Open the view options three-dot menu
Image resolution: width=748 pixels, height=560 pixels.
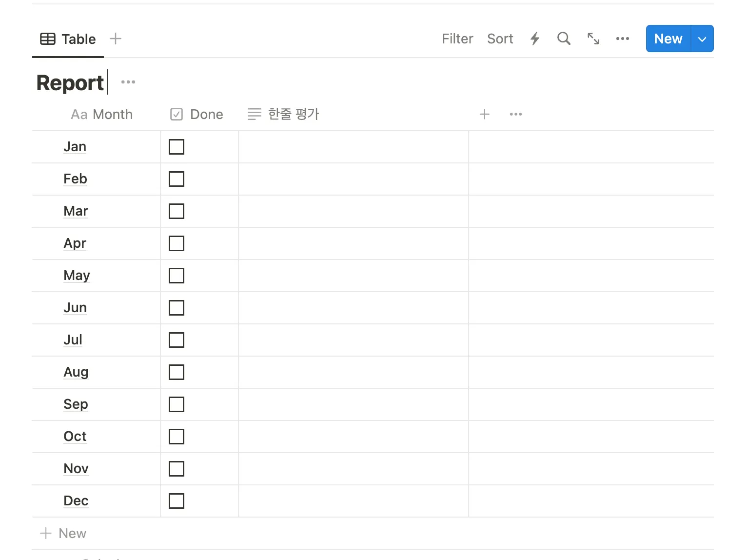point(622,39)
